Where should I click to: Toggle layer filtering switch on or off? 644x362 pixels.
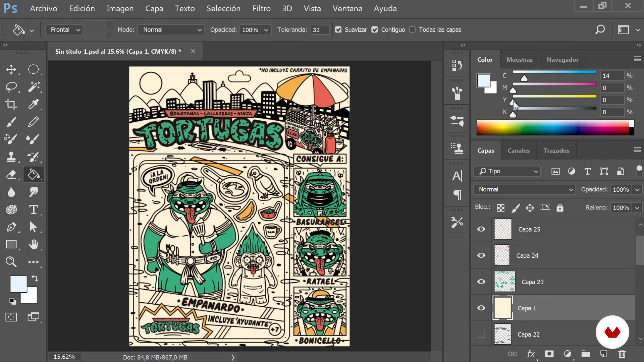pyautogui.click(x=639, y=171)
